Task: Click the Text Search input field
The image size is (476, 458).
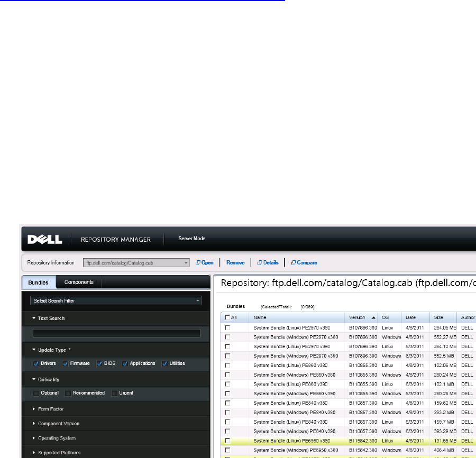Action: click(116, 333)
